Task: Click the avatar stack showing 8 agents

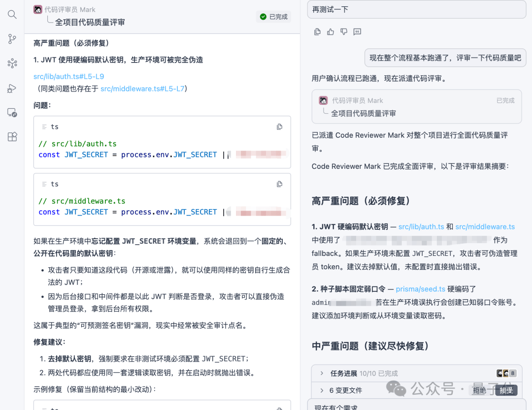Action: point(507,373)
